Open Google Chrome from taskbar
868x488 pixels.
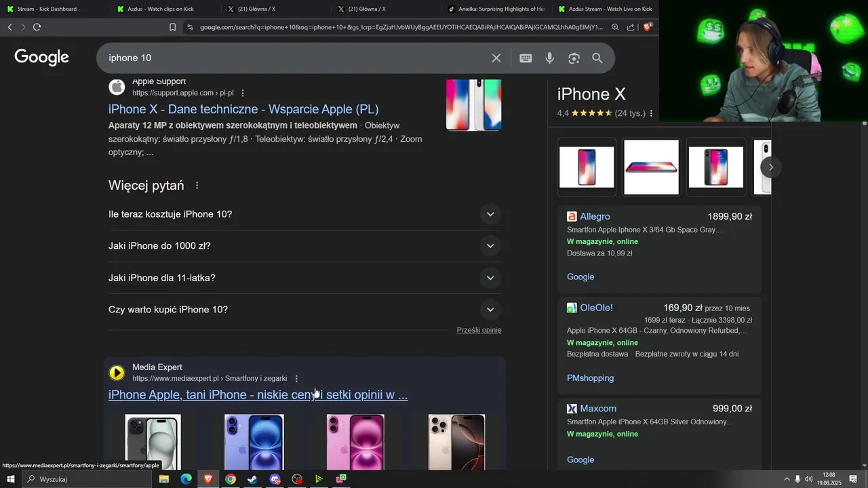231,479
